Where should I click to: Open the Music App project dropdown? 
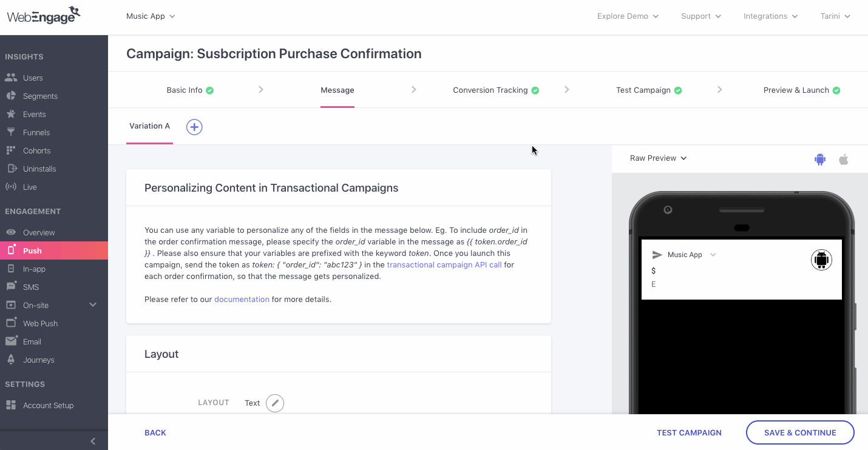(x=151, y=16)
